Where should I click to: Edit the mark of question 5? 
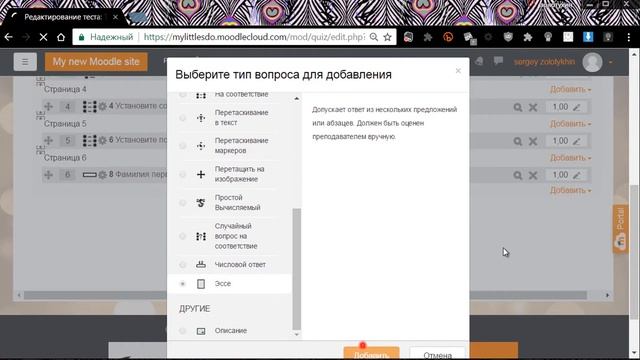point(576,141)
